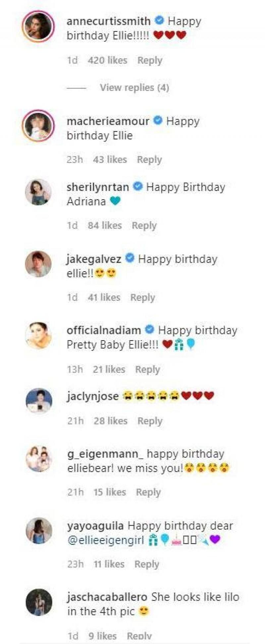The height and width of the screenshot is (644, 265).
Task: Open macherieamour profile avatar
Action: (38, 126)
